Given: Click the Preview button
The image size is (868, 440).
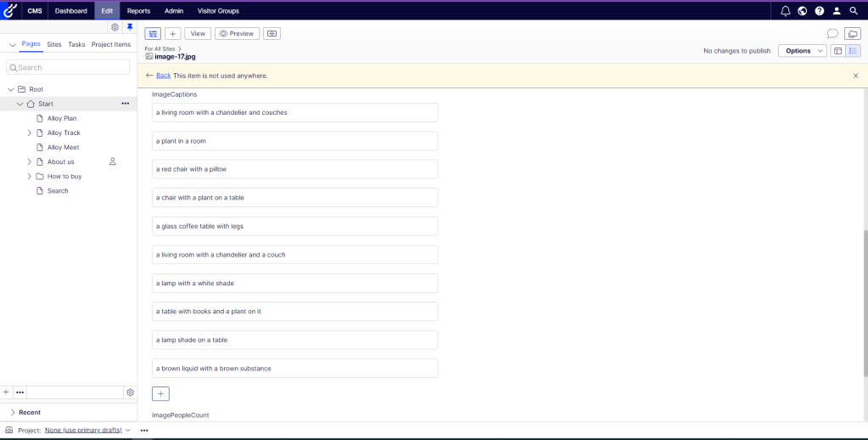Looking at the screenshot, I should pos(237,34).
